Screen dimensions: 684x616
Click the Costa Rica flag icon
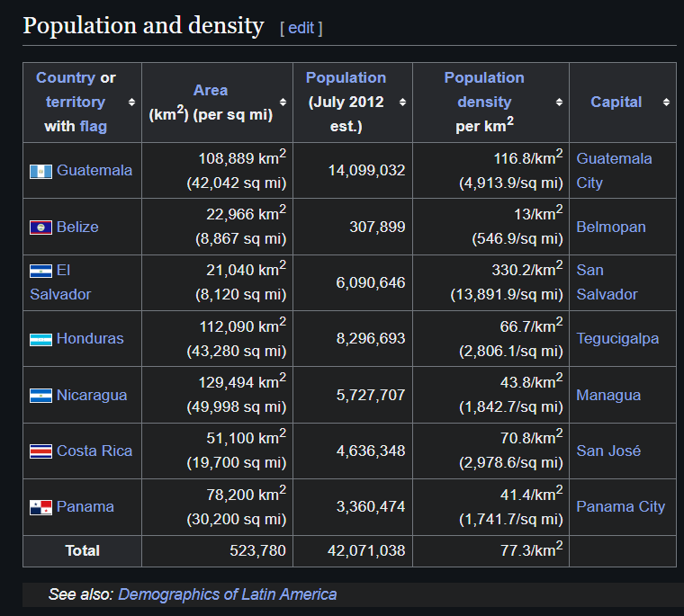[x=40, y=451]
